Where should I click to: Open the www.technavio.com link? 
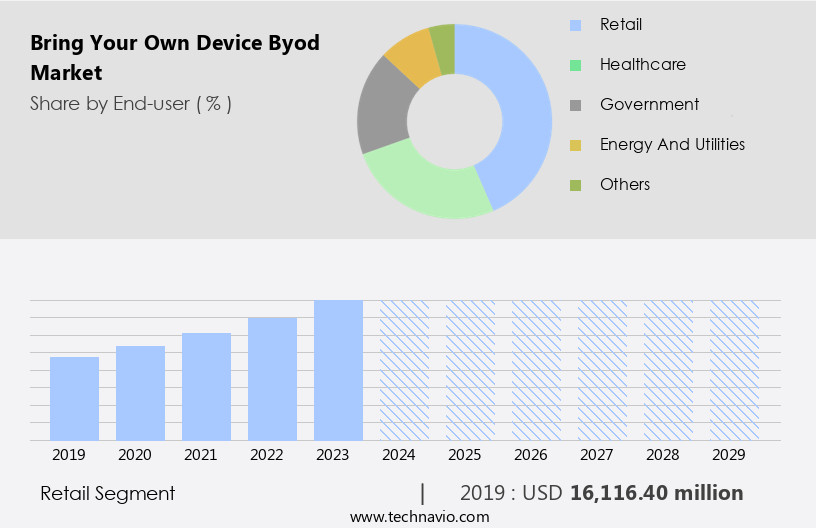click(x=420, y=517)
